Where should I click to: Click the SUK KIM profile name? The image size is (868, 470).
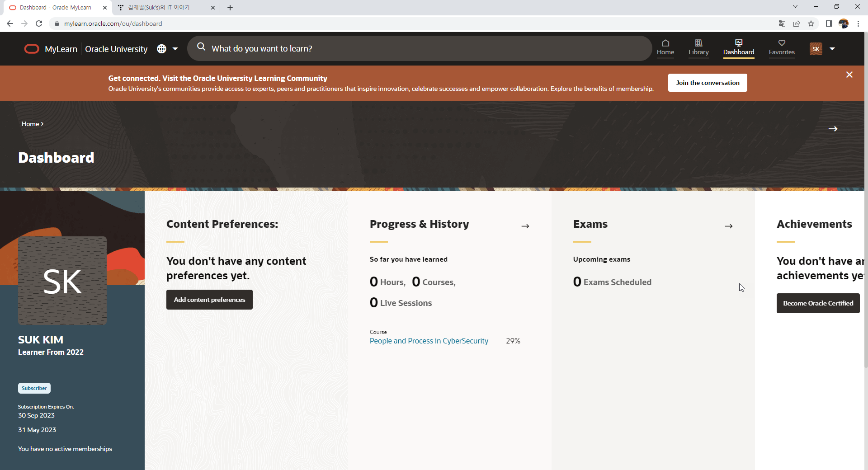41,339
